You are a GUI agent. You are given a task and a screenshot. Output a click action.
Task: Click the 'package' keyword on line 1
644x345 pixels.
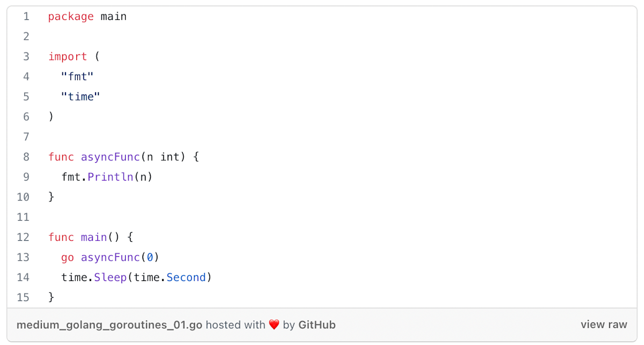(71, 17)
